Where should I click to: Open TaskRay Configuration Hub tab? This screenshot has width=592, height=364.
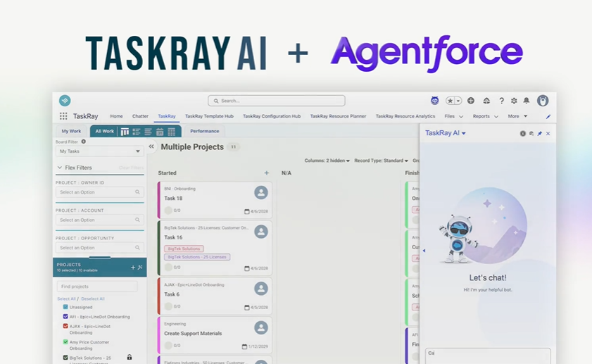point(272,116)
